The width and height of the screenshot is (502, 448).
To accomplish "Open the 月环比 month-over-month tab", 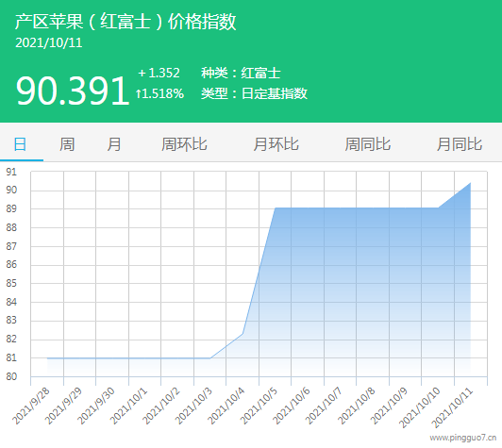I will click(276, 144).
